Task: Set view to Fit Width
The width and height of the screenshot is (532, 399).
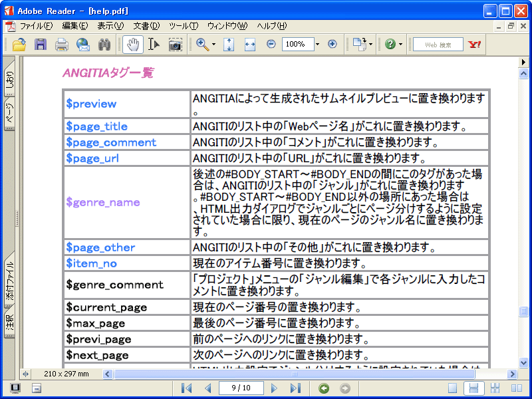Action: point(250,45)
